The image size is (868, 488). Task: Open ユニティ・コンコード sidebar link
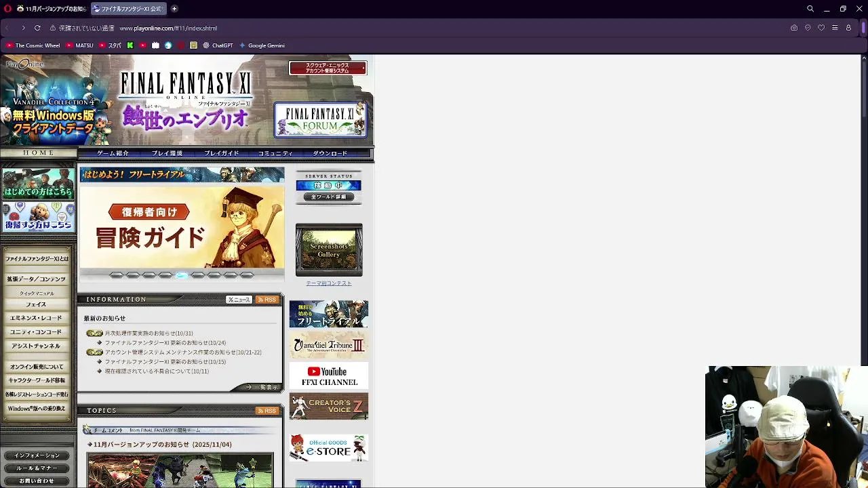tap(37, 332)
